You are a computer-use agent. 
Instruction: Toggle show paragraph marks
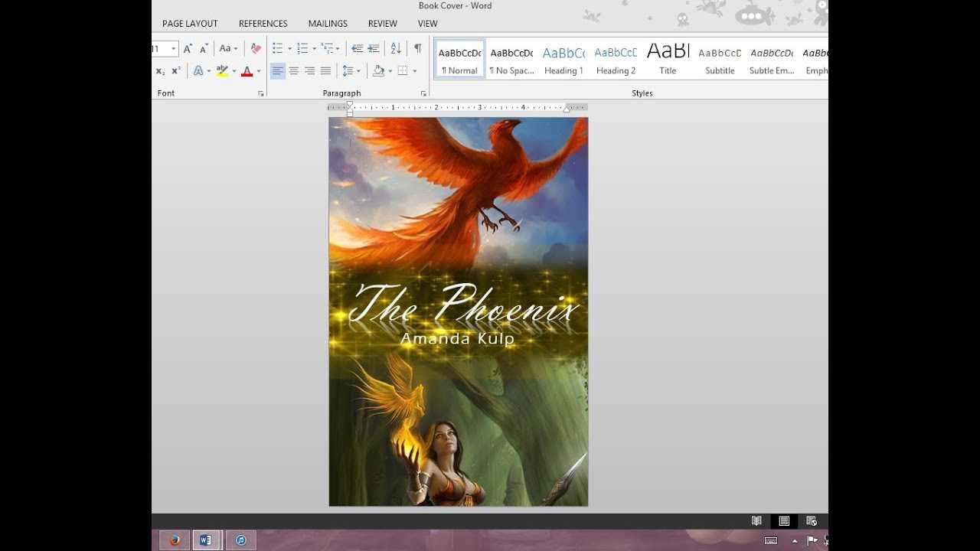click(x=418, y=48)
